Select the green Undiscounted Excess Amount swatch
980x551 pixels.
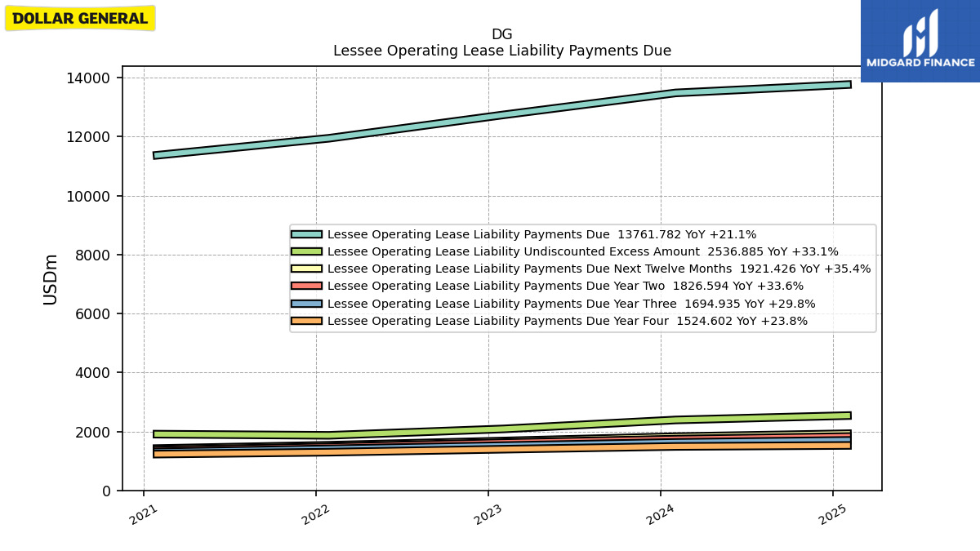306,252
